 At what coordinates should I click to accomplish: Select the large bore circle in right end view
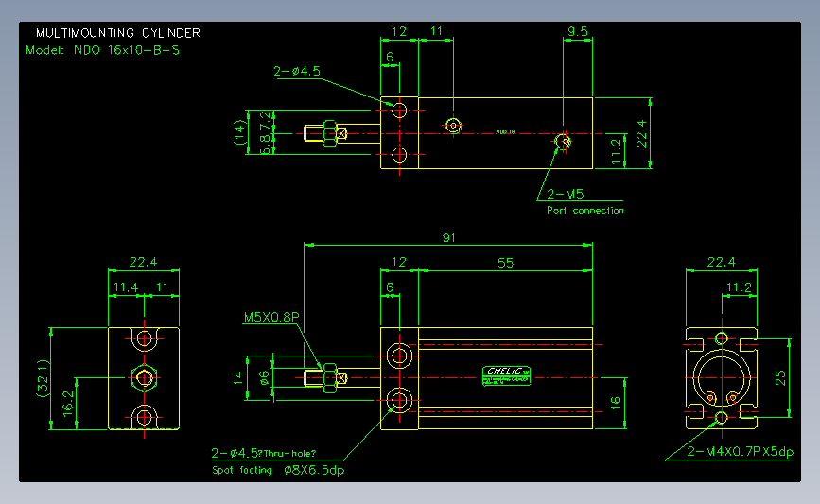coord(722,377)
